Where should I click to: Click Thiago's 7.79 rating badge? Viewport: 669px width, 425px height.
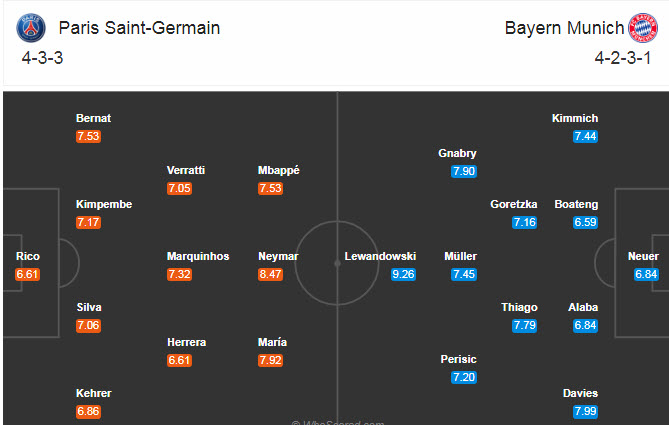click(x=525, y=325)
